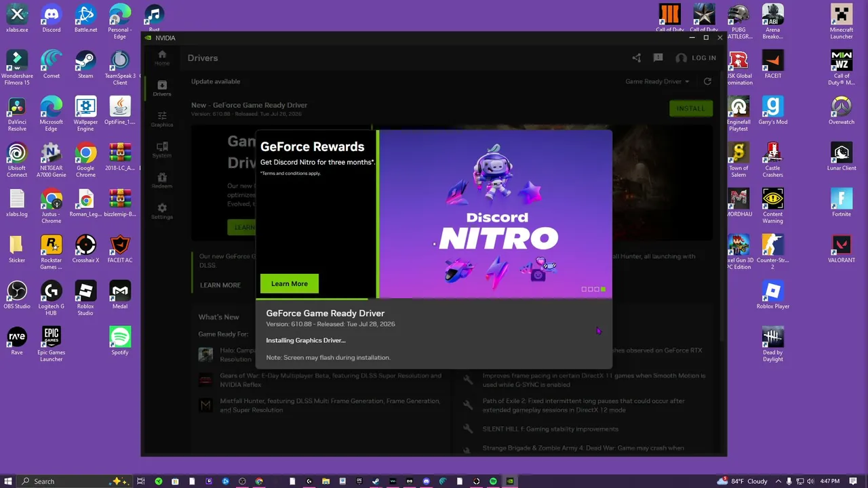Open the weather widget showing 84°F Cloudy
The width and height of the screenshot is (868, 488).
pyautogui.click(x=742, y=481)
